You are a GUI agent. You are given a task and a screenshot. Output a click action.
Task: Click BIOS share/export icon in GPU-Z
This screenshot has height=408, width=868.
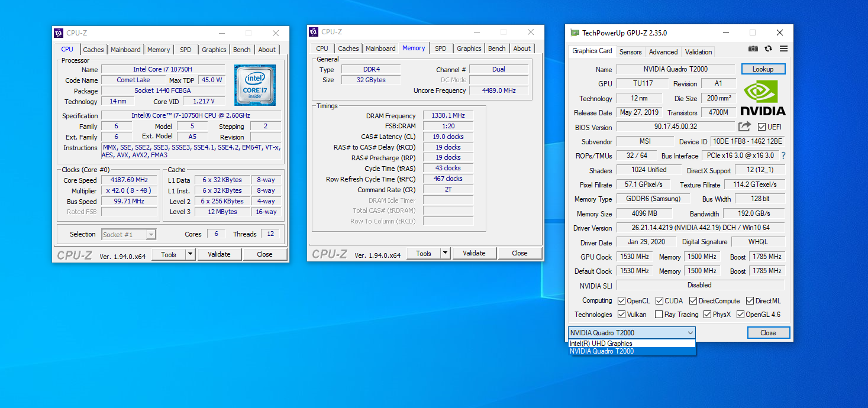[x=744, y=126]
